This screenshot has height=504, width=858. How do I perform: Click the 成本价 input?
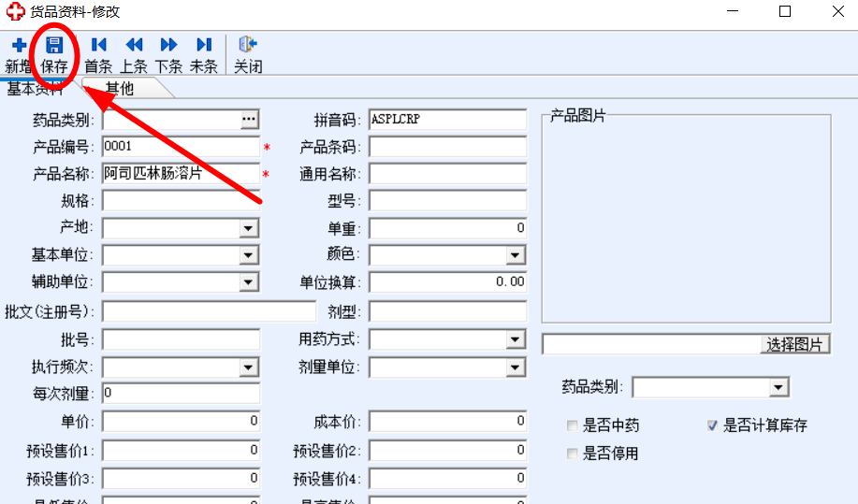click(447, 421)
